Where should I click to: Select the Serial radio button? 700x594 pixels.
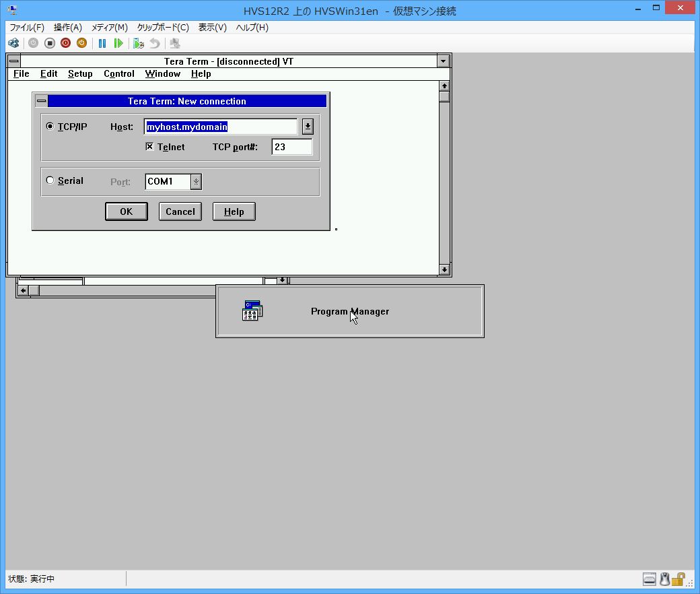tap(50, 180)
